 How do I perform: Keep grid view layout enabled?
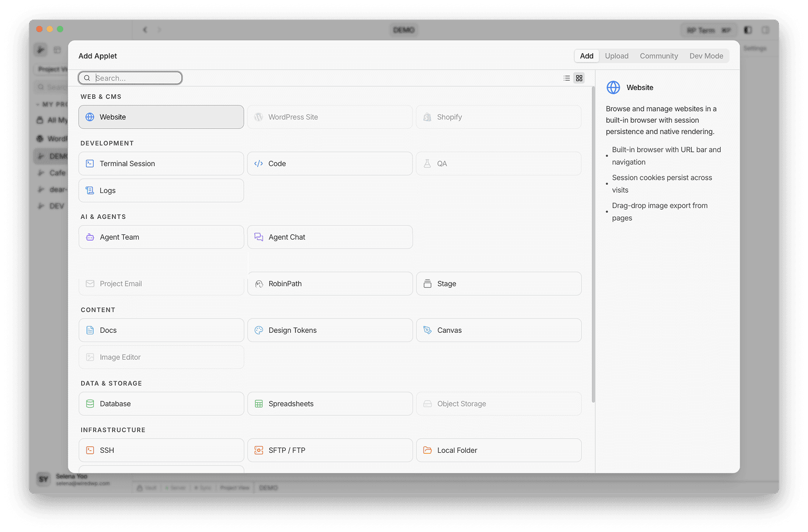579,78
